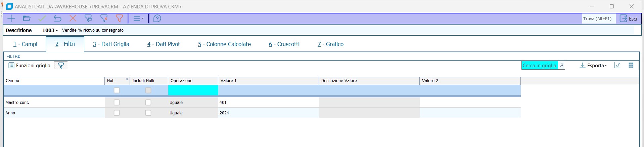Image resolution: width=644 pixels, height=147 pixels.
Task: Click the grid layout tiles icon
Action: [631, 65]
